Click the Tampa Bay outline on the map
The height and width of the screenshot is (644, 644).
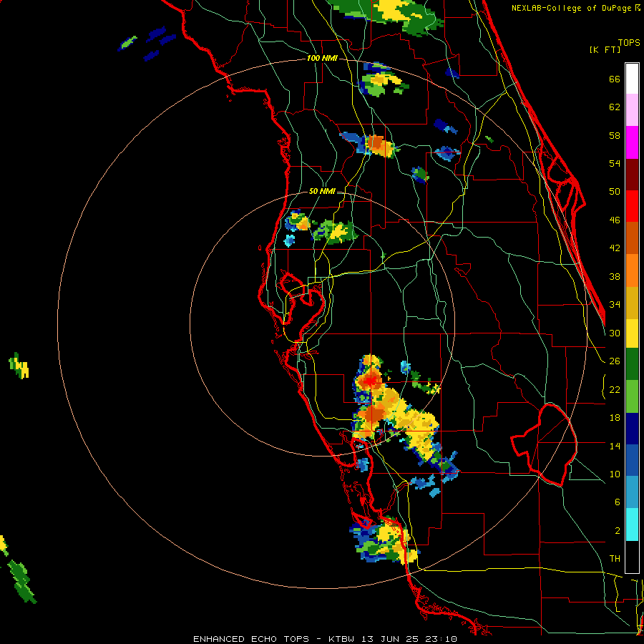[302, 306]
